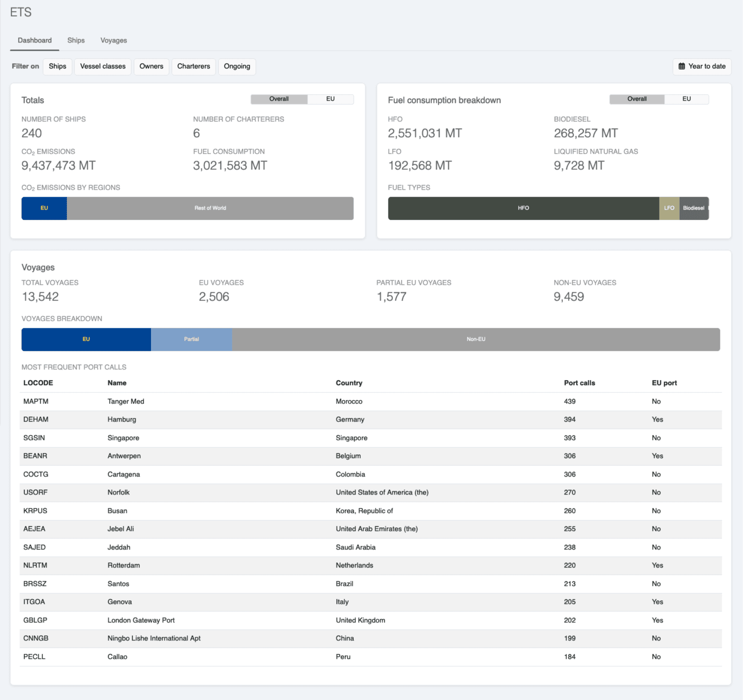The image size is (743, 700).
Task: Click the blue EU emissions bar segment
Action: 44,208
